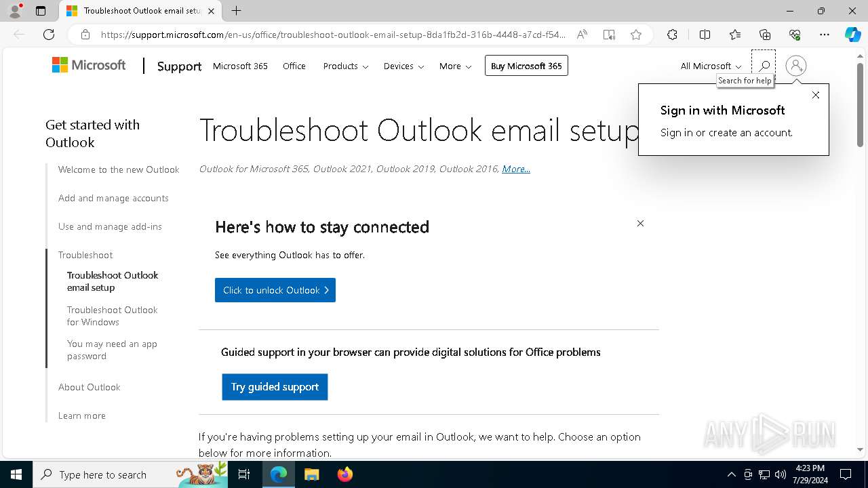Click the Windows taskbar search box
868x488 pixels.
[130, 474]
